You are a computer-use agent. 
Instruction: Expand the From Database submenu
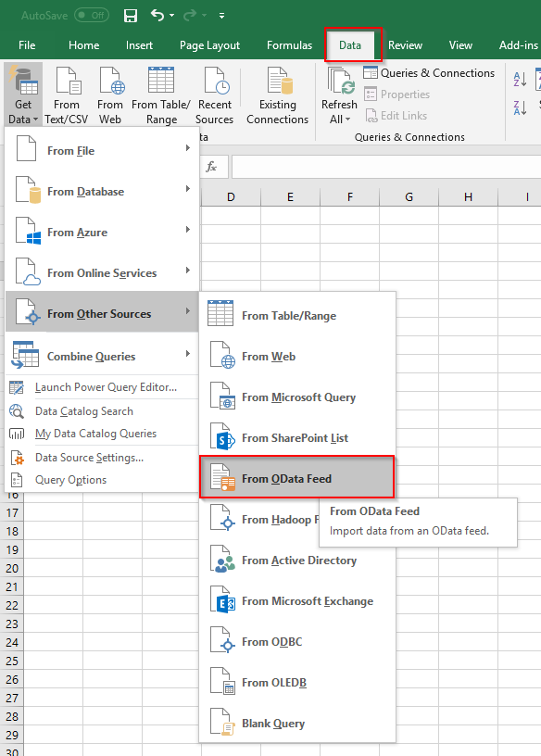coord(102,192)
